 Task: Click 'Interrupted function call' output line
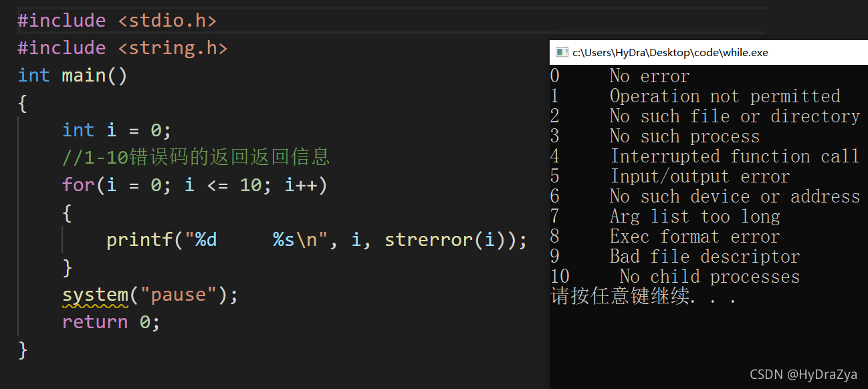click(x=734, y=156)
